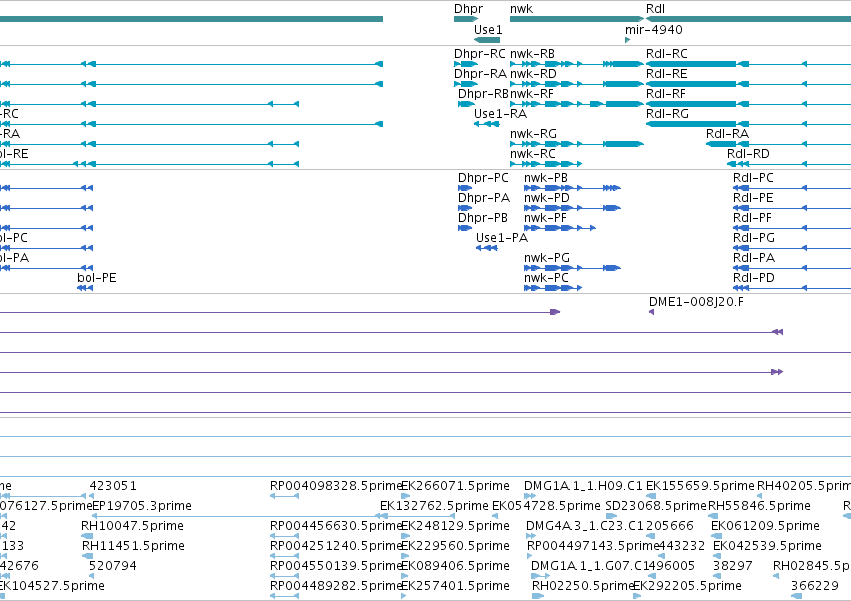
Task: Click the nwk-PF protein feature
Action: point(560,228)
